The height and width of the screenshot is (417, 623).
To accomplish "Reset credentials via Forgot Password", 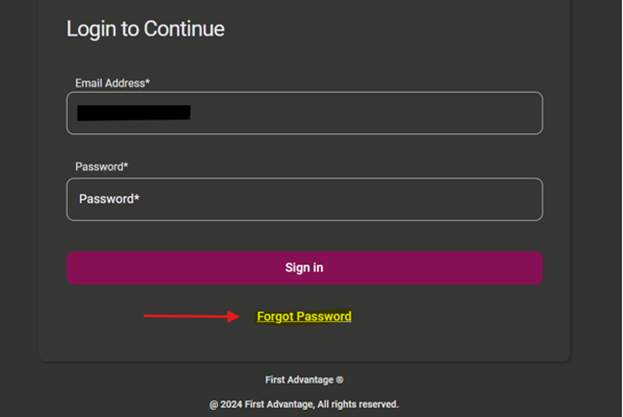I will [304, 317].
